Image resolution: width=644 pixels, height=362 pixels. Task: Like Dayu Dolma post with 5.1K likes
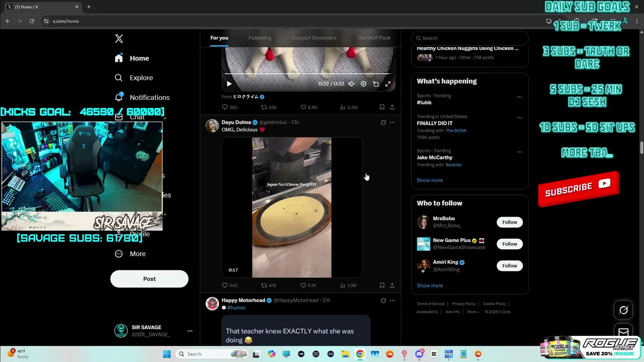(308, 286)
